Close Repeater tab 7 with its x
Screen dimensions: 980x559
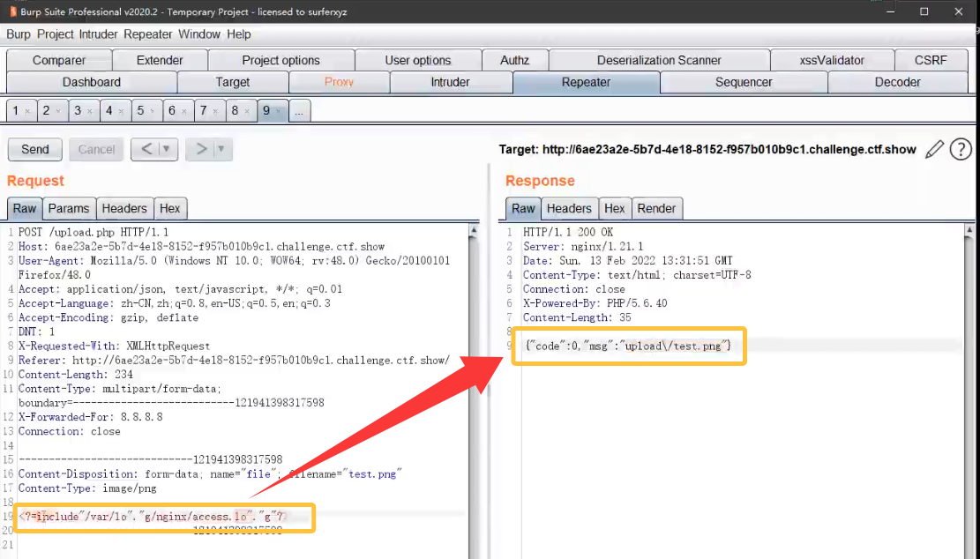(215, 111)
